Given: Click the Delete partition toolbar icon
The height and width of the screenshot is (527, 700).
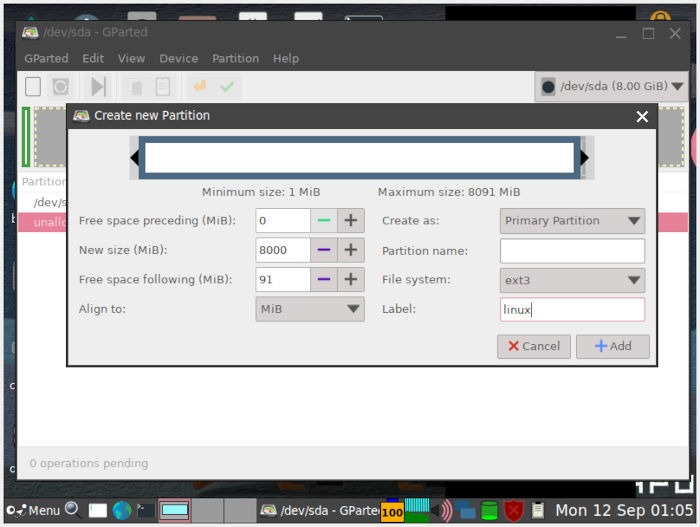Looking at the screenshot, I should [60, 86].
